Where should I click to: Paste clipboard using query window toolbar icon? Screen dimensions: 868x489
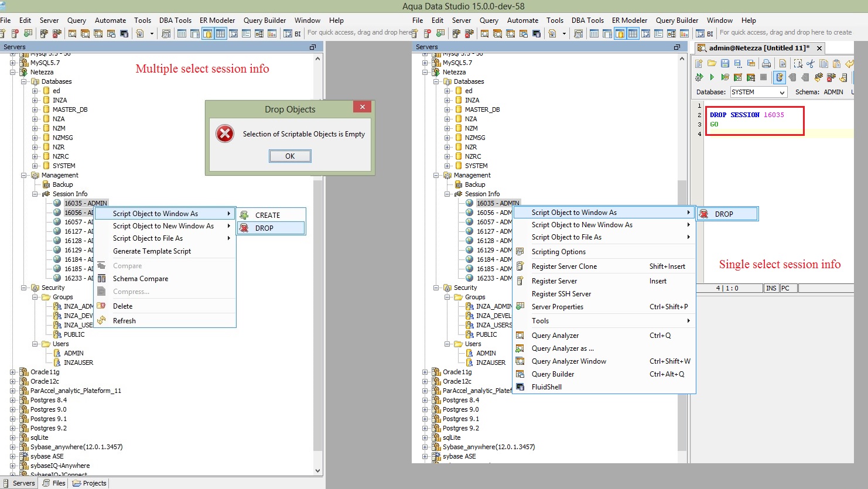pos(836,63)
